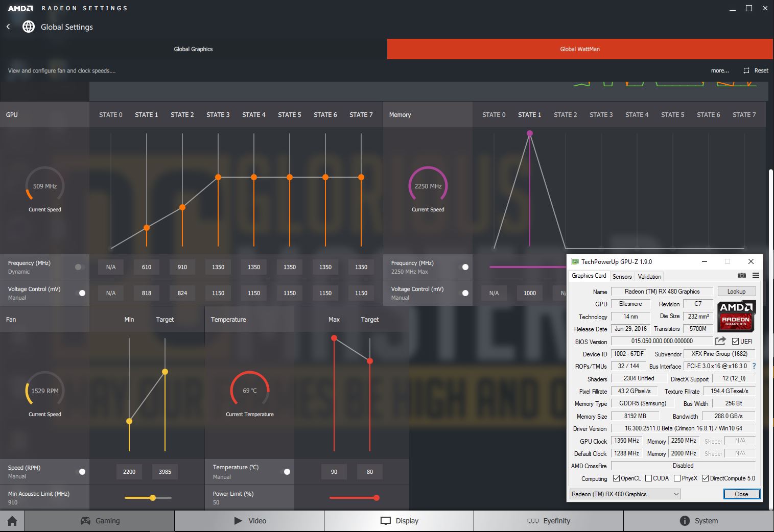Click GPU-Z title bar app icon
Viewport: 774px width, 532px height.
tap(575, 261)
